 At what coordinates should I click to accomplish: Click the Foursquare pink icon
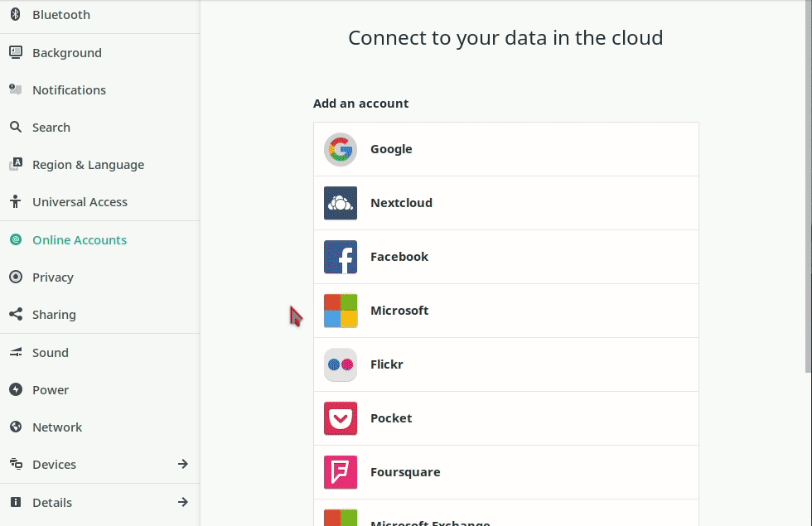coord(341,472)
